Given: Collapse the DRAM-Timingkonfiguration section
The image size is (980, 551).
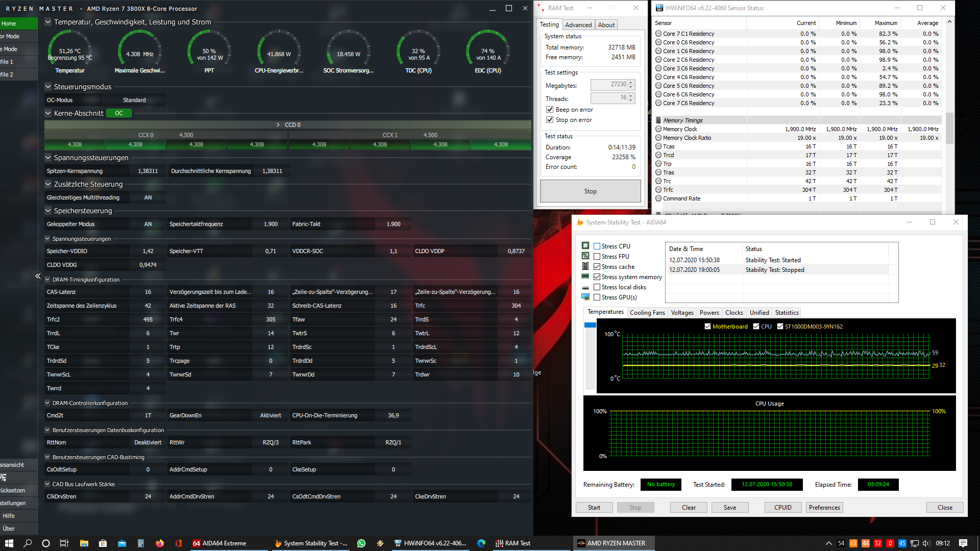Looking at the screenshot, I should 47,280.
